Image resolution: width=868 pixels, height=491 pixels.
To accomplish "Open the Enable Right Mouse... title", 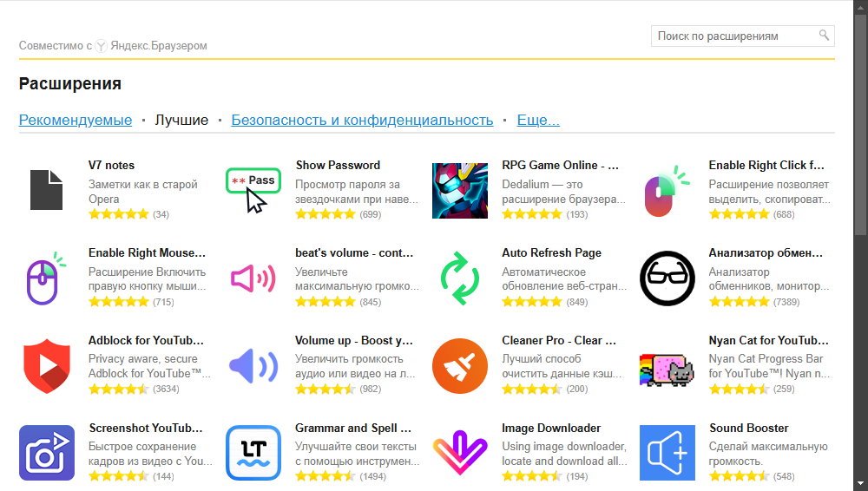I will (x=147, y=253).
